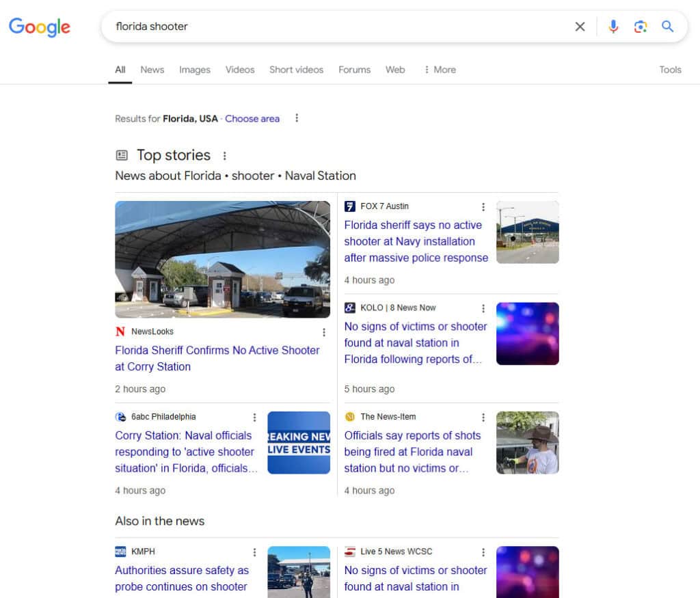Open Live 5 News 'No signs of victims' article
700x598 pixels.
pyautogui.click(x=415, y=578)
